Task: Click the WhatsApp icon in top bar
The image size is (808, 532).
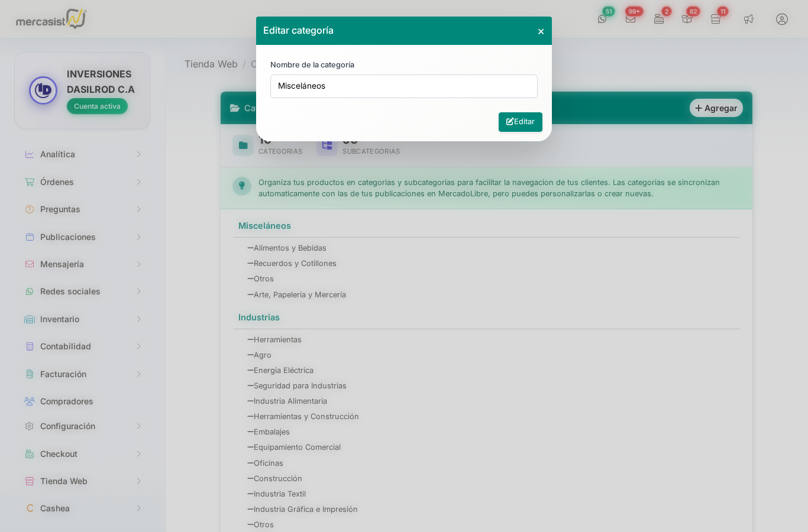Action: (x=602, y=19)
